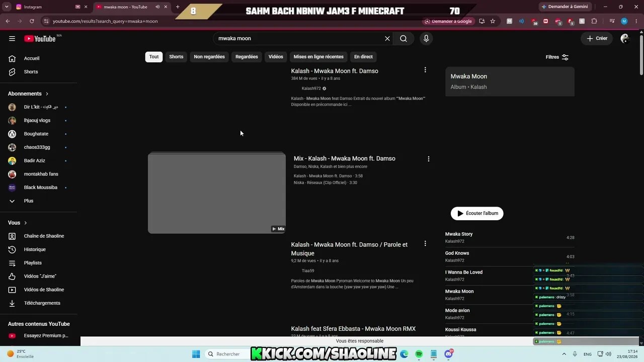Play the 'Mode avion' album track
The height and width of the screenshot is (362, 644).
click(510, 314)
